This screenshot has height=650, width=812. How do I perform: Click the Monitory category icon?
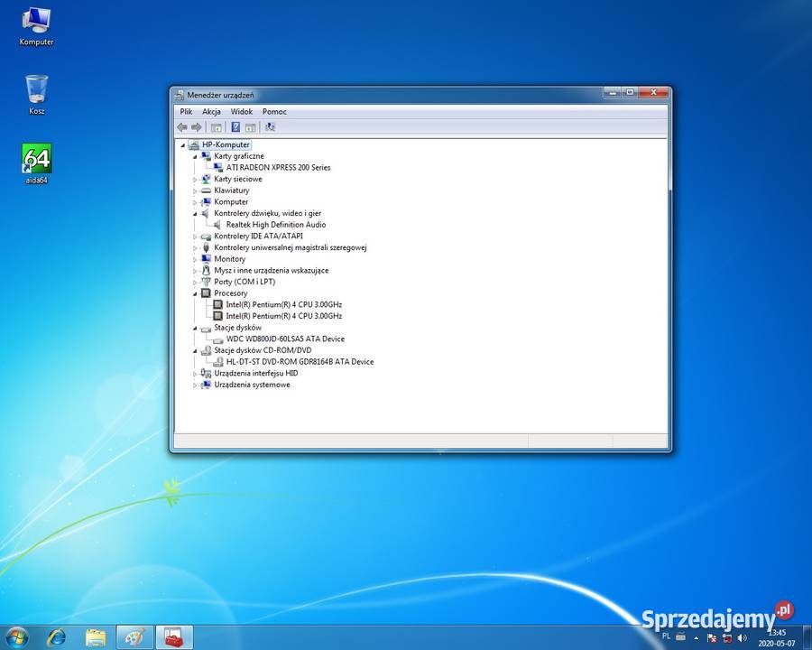pos(206,259)
